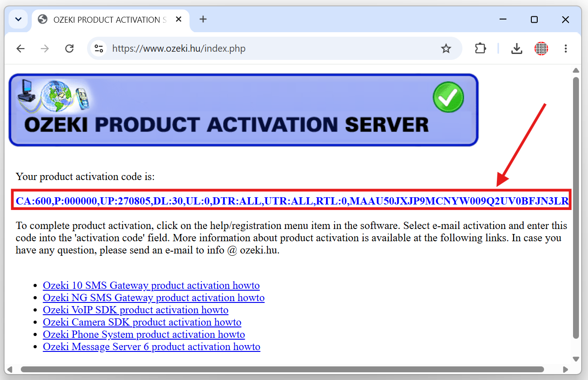Open Ozeki 10 SMS Gateway activation howto
This screenshot has height=380, width=588.
tap(151, 286)
